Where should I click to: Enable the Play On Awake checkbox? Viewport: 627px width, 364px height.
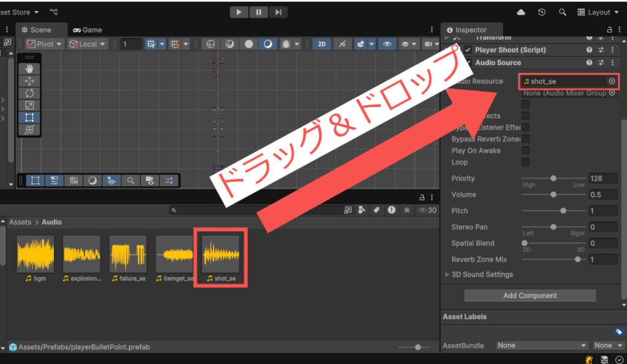coord(525,150)
